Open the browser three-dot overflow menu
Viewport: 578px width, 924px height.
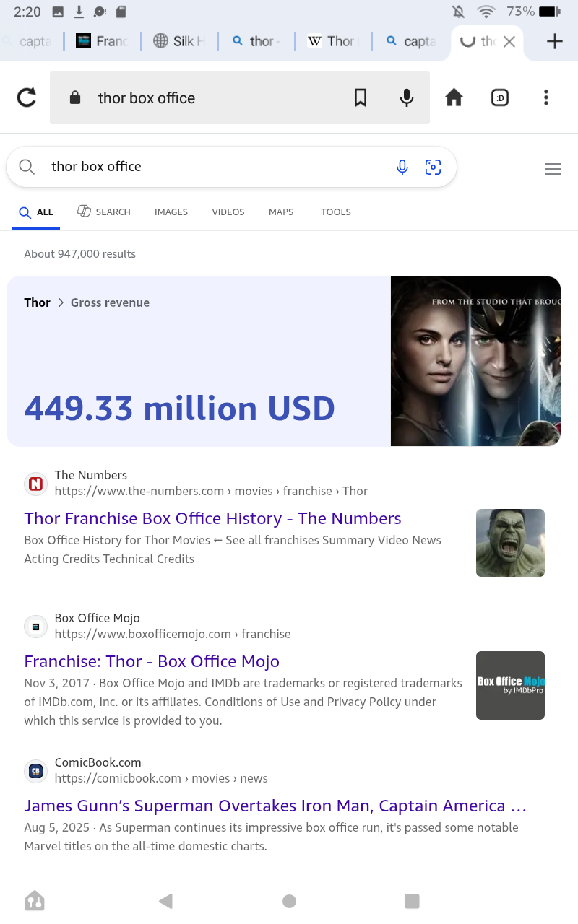[x=546, y=97]
